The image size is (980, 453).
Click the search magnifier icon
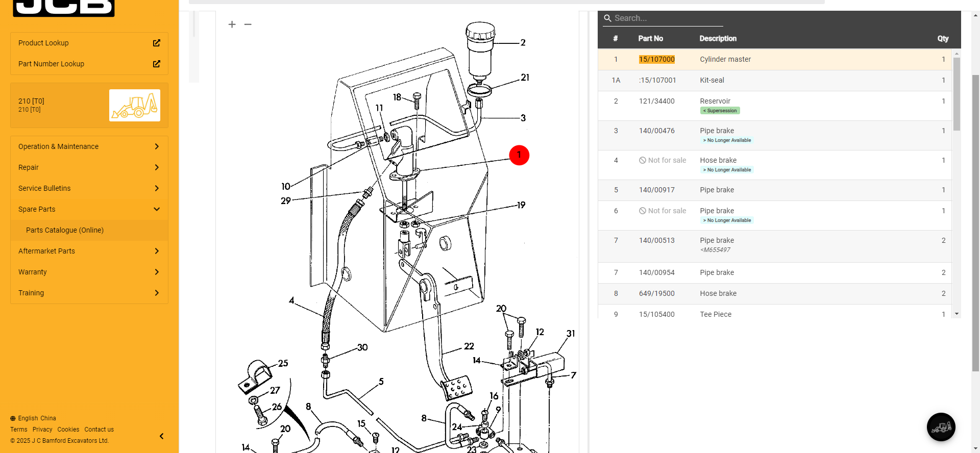click(607, 18)
